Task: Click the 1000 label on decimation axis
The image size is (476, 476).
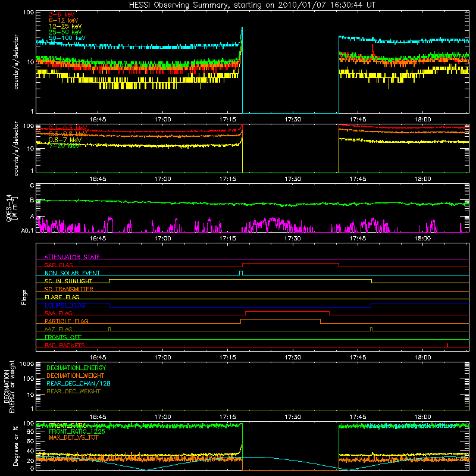Action: [27, 364]
